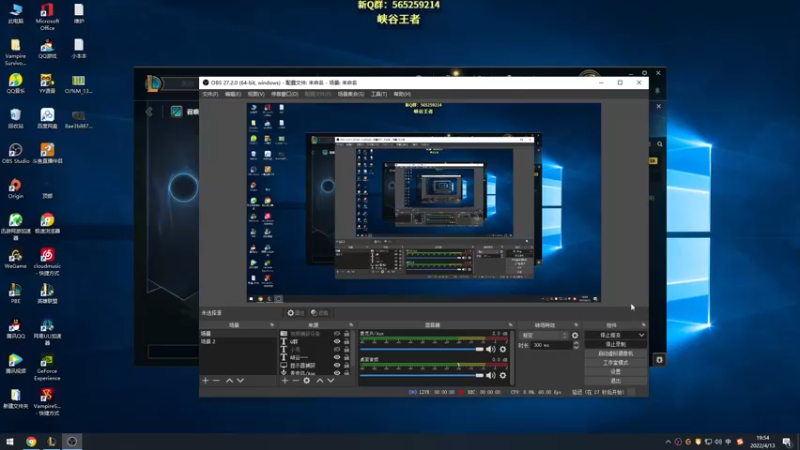Viewport: 800px width, 450px height.
Task: Open the Origin desktop shortcut
Action: [15, 188]
